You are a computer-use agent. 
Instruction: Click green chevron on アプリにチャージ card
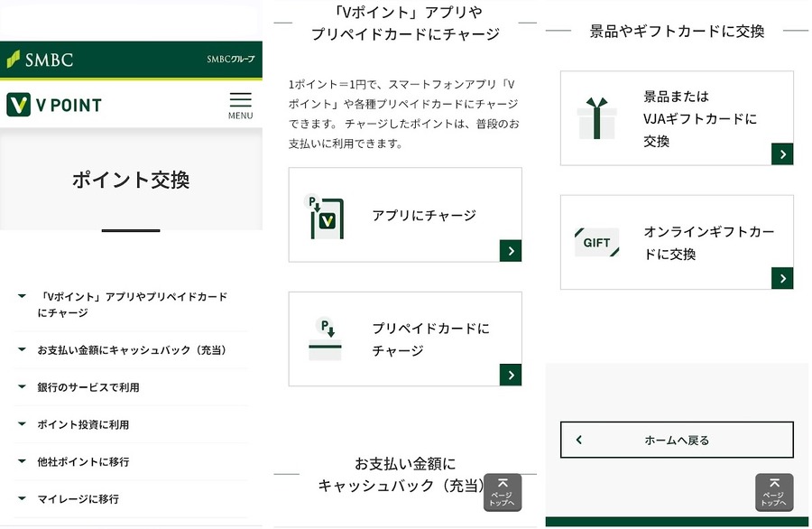tap(511, 251)
